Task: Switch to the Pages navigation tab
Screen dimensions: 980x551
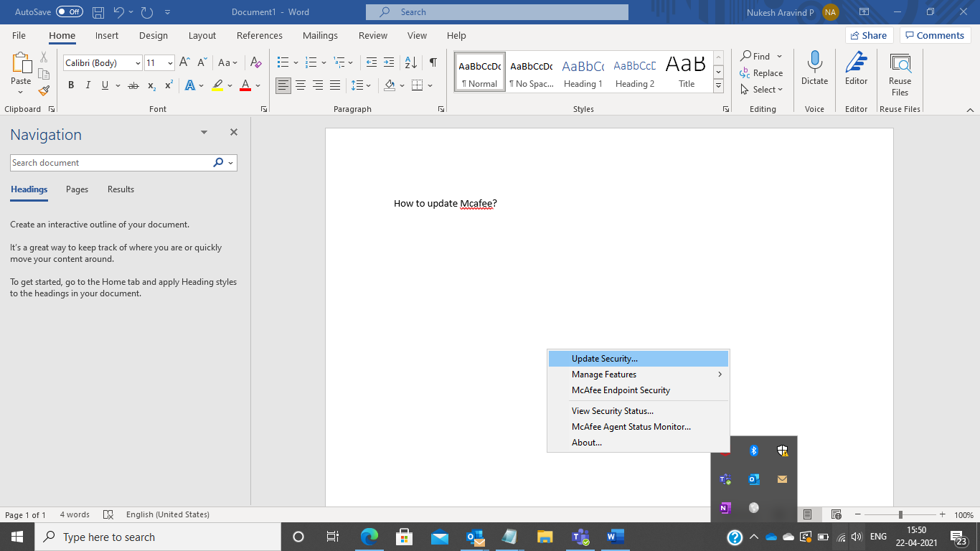Action: pos(77,189)
